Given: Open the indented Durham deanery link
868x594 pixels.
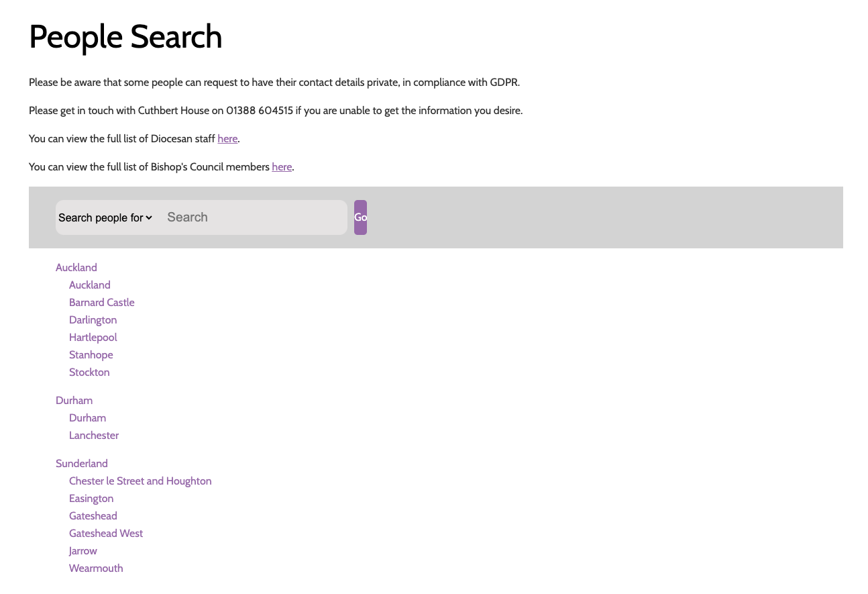Looking at the screenshot, I should point(88,418).
